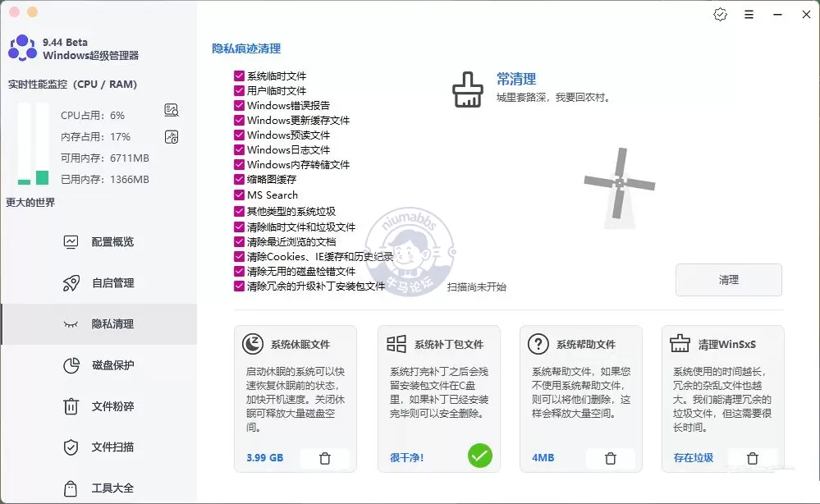Open 文件粉碎 in the sidebar
The width and height of the screenshot is (820, 504).
pyautogui.click(x=99, y=406)
